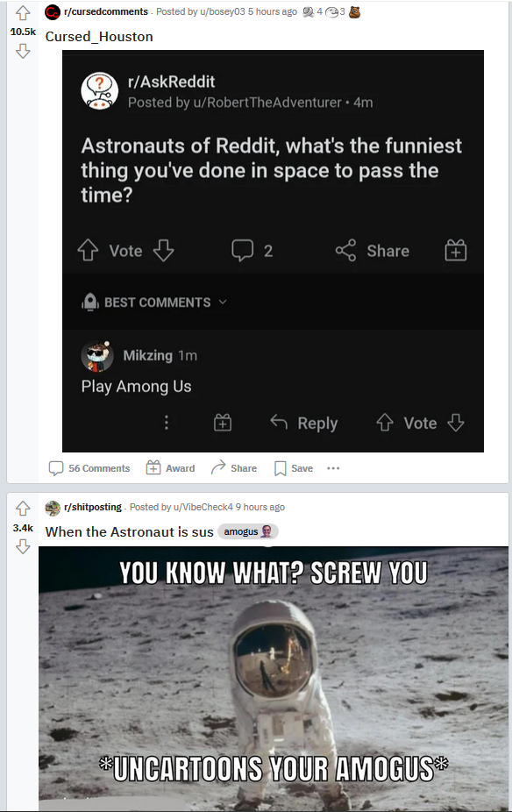Open r/cursedcomments subreddit link

click(x=106, y=11)
